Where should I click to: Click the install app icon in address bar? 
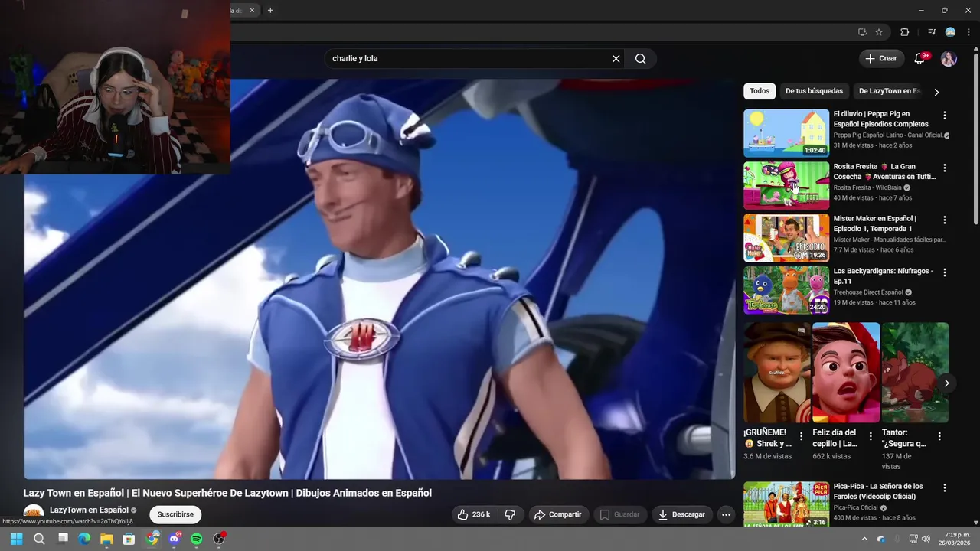[x=862, y=32]
